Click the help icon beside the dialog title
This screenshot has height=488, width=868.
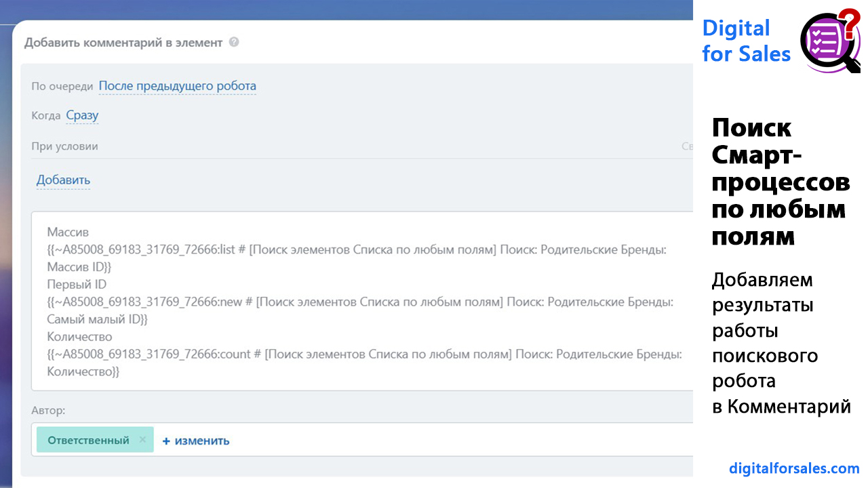click(x=234, y=42)
